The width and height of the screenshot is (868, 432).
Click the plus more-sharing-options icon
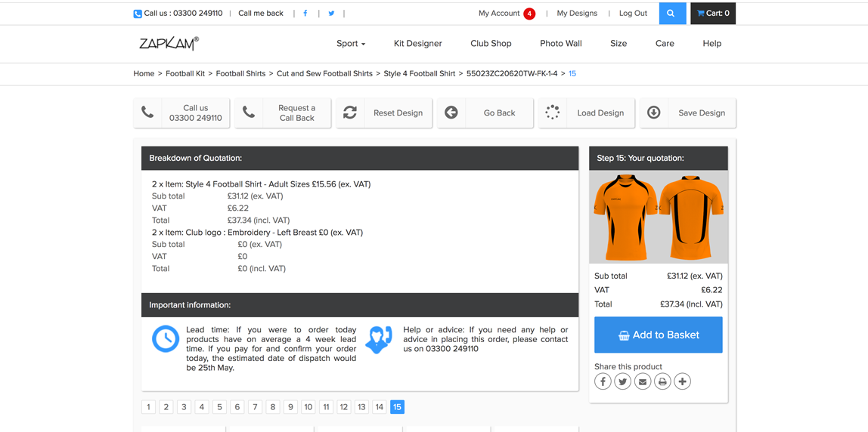(683, 381)
